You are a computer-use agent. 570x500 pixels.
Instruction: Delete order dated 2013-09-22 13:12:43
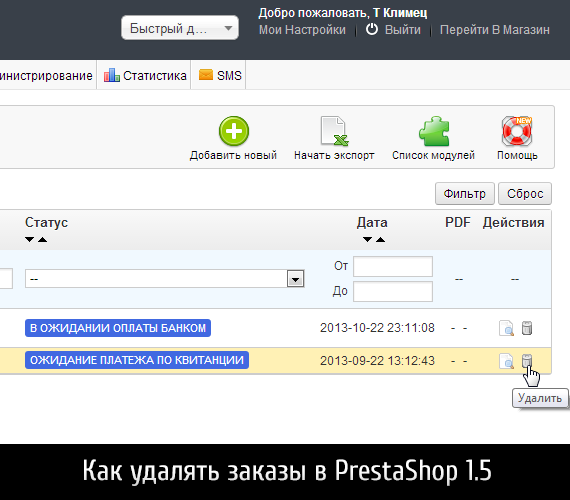pyautogui.click(x=527, y=361)
